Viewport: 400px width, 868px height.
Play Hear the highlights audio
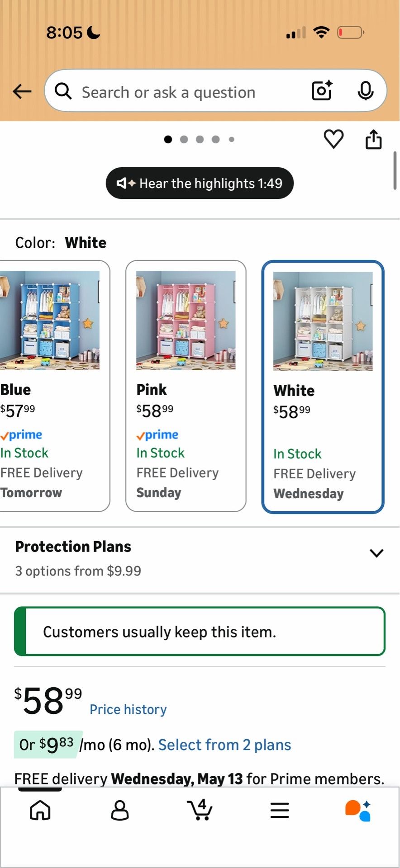click(200, 183)
